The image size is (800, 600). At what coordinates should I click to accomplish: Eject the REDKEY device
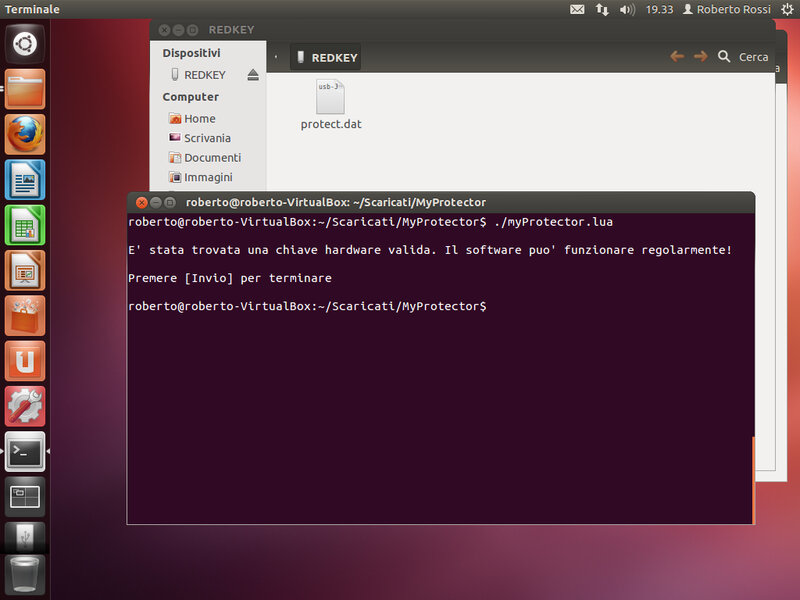(253, 75)
